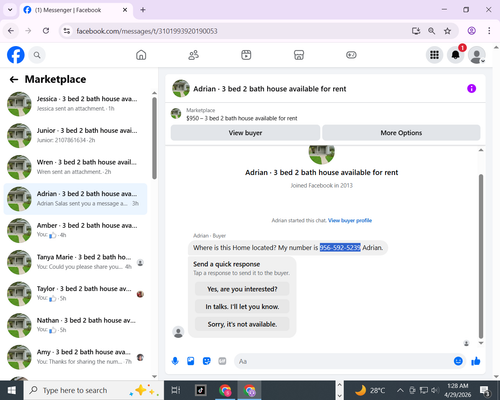The image size is (500, 400).
Task: Open the taskbar volume speaker icon
Action: click(x=435, y=390)
